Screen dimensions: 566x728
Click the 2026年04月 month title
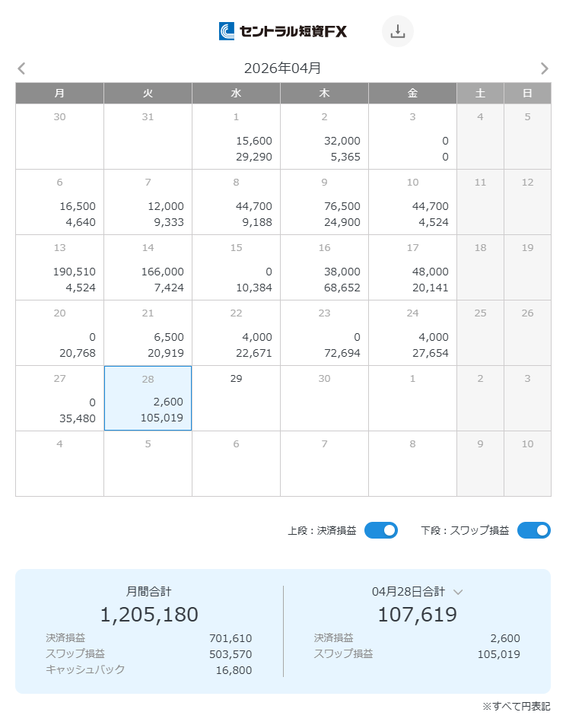pyautogui.click(x=282, y=68)
